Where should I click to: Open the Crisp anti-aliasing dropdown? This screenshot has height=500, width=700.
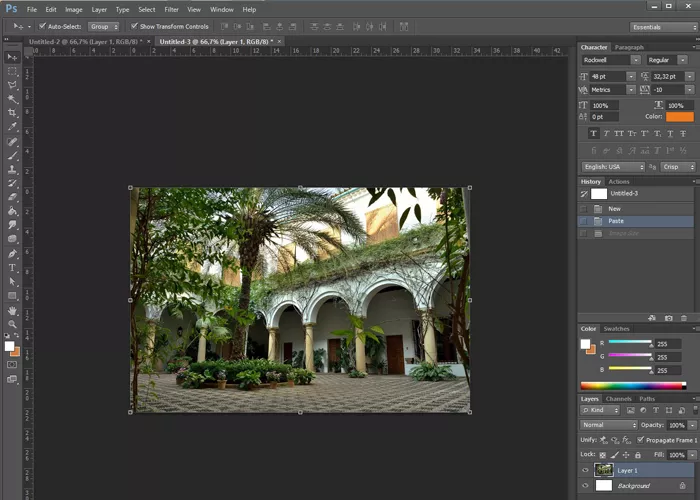(x=678, y=167)
